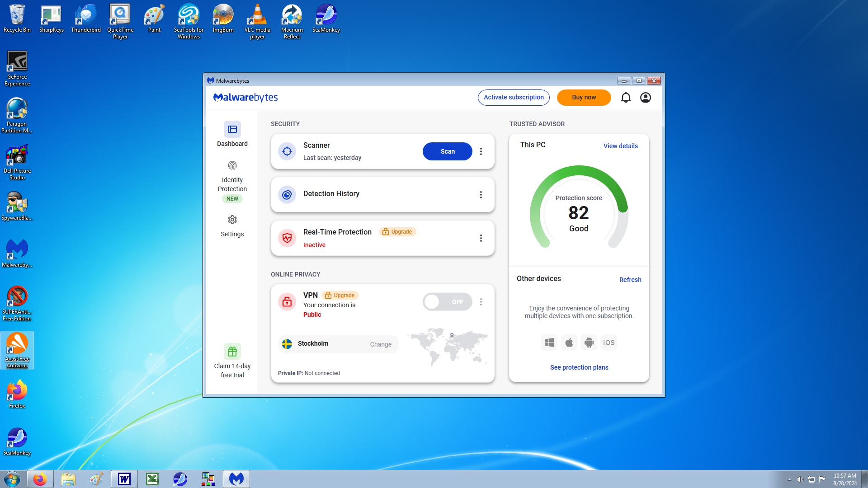Screen dimensions: 868x488
Task: Select SpywareBlaster desktop icon
Action: pos(17,206)
